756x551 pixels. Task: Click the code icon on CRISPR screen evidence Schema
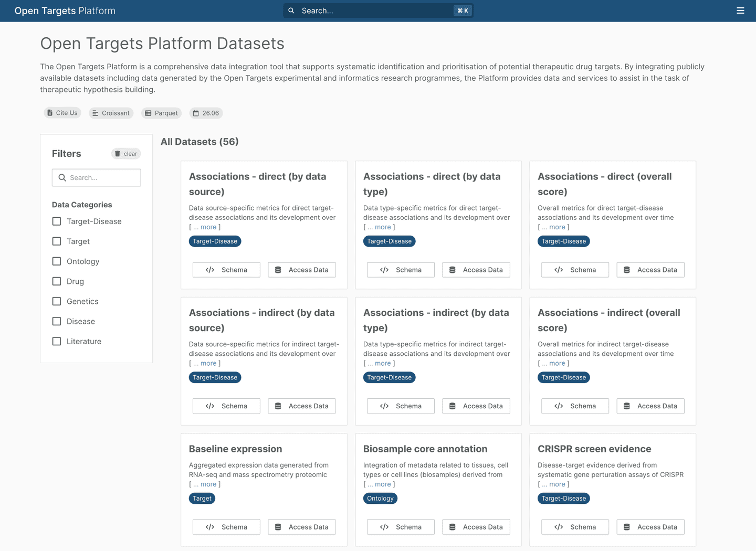559,527
